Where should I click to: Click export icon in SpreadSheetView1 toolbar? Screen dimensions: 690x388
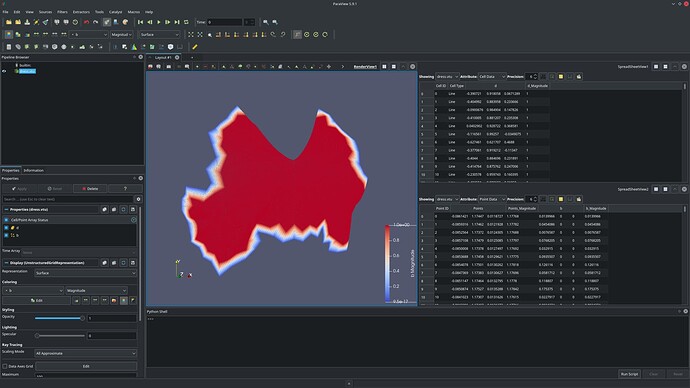click(579, 77)
